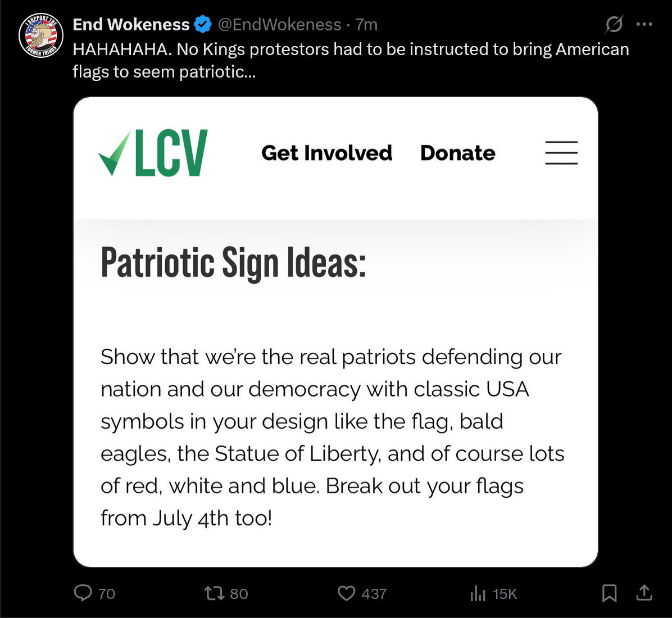This screenshot has width=672, height=618.
Task: Open the LCV screenshot image
Action: pyautogui.click(x=335, y=332)
